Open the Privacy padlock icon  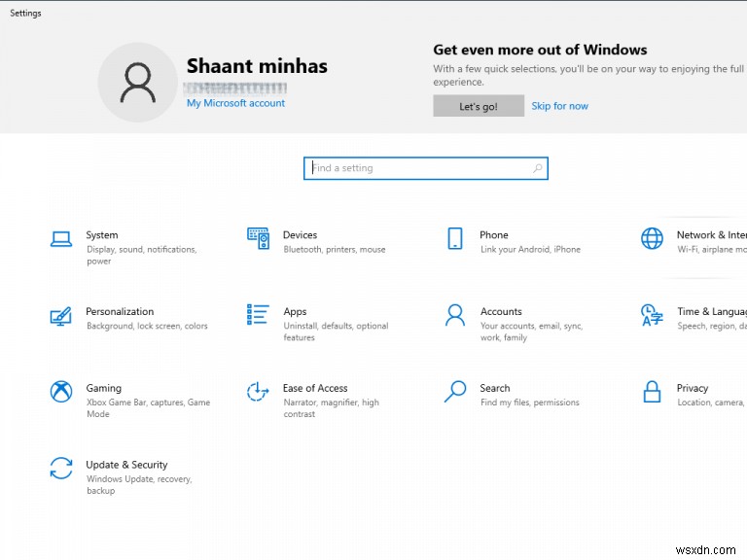pos(652,392)
